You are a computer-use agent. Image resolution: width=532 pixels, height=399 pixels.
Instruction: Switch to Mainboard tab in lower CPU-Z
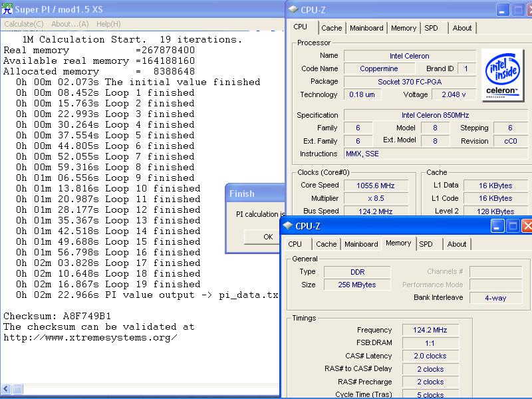[x=361, y=244]
